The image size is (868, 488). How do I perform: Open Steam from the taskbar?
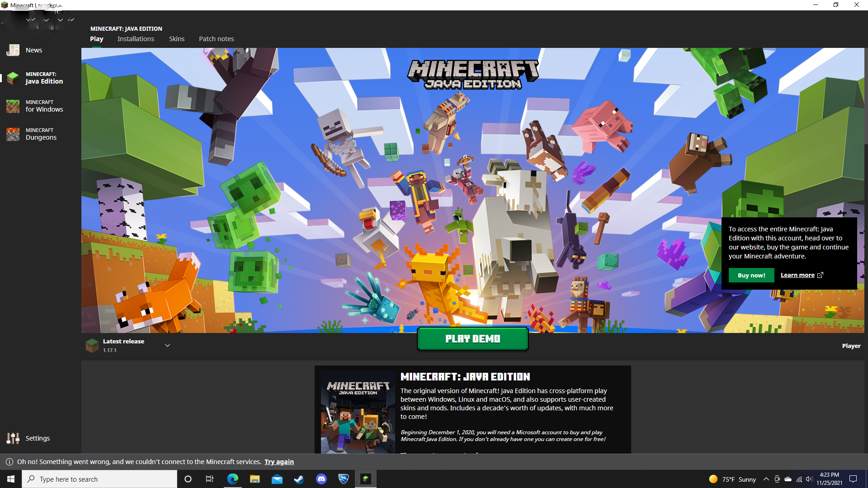point(299,479)
